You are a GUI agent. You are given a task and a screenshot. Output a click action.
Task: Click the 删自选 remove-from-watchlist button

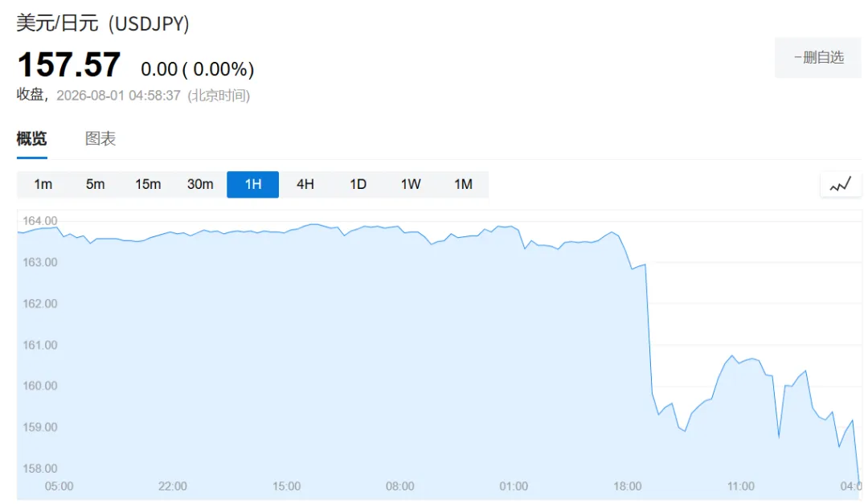point(818,58)
